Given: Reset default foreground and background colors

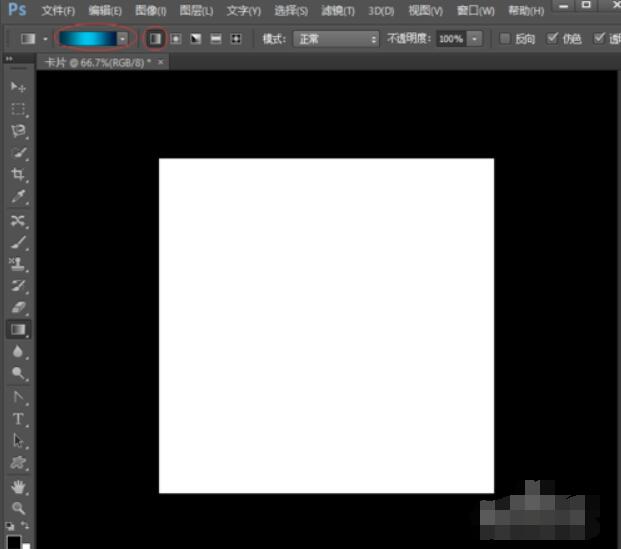Looking at the screenshot, I should click(x=10, y=526).
